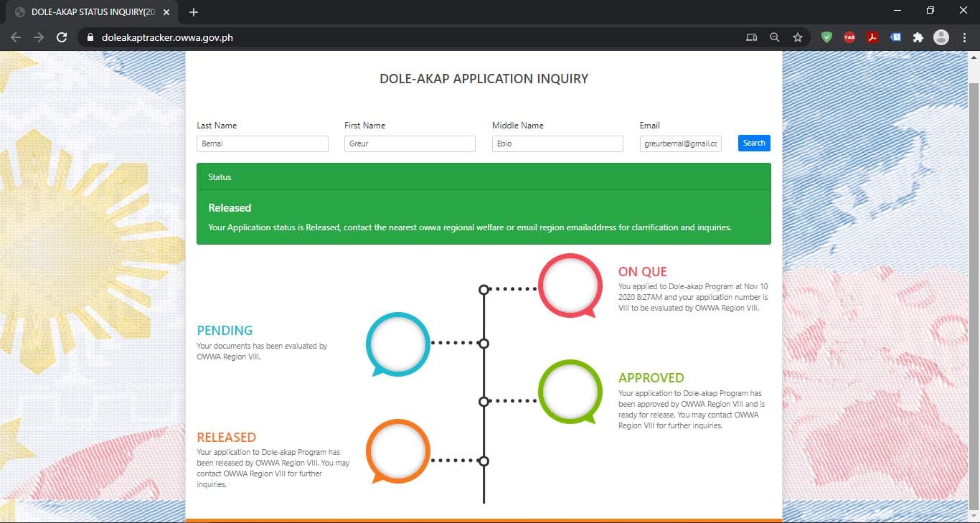Click the blue Search button

coord(754,143)
